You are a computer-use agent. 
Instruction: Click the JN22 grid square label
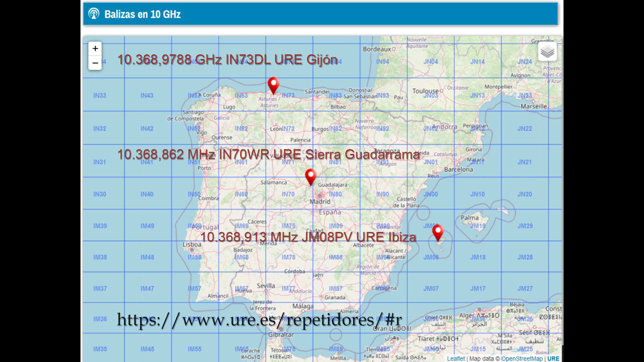525,129
